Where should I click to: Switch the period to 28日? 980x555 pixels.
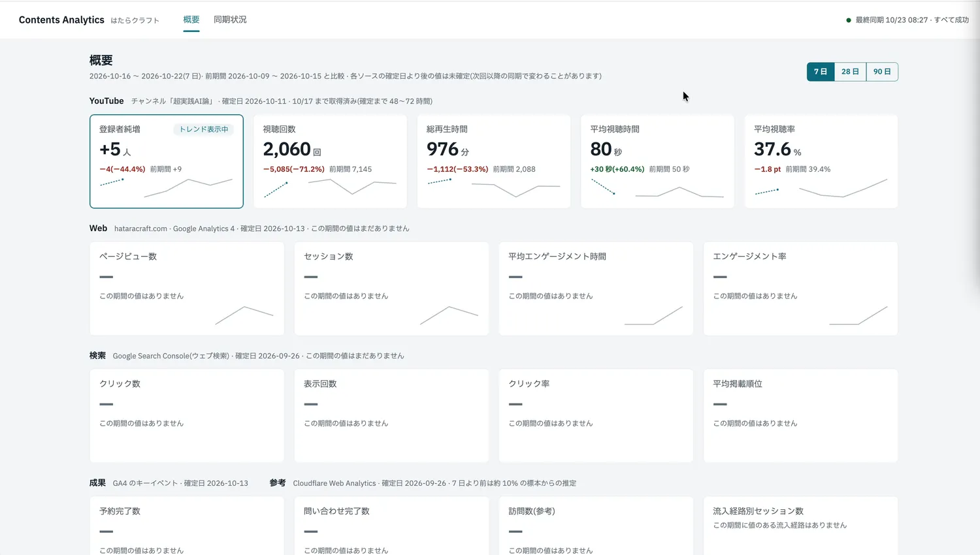pos(850,72)
